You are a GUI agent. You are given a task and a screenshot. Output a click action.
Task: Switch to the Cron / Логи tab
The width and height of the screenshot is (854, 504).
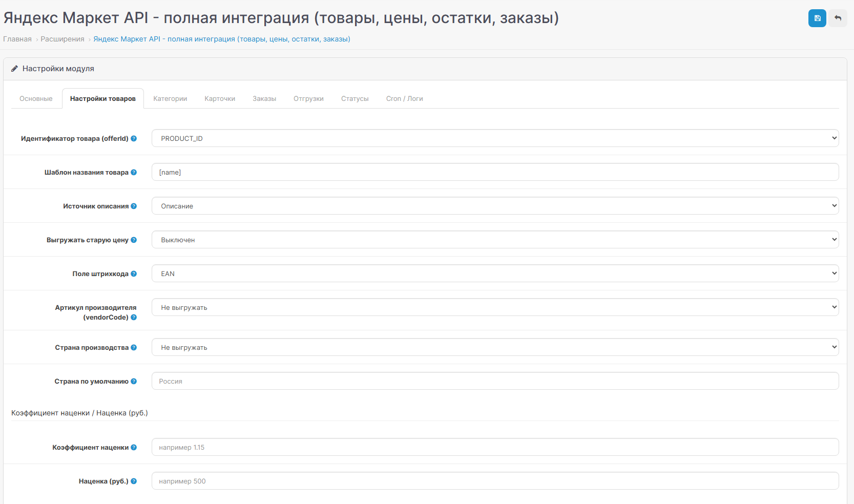pos(405,98)
